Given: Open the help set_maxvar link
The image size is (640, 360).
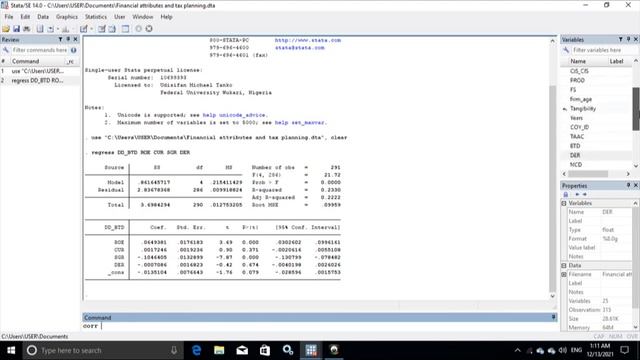Looking at the screenshot, I should [300, 122].
